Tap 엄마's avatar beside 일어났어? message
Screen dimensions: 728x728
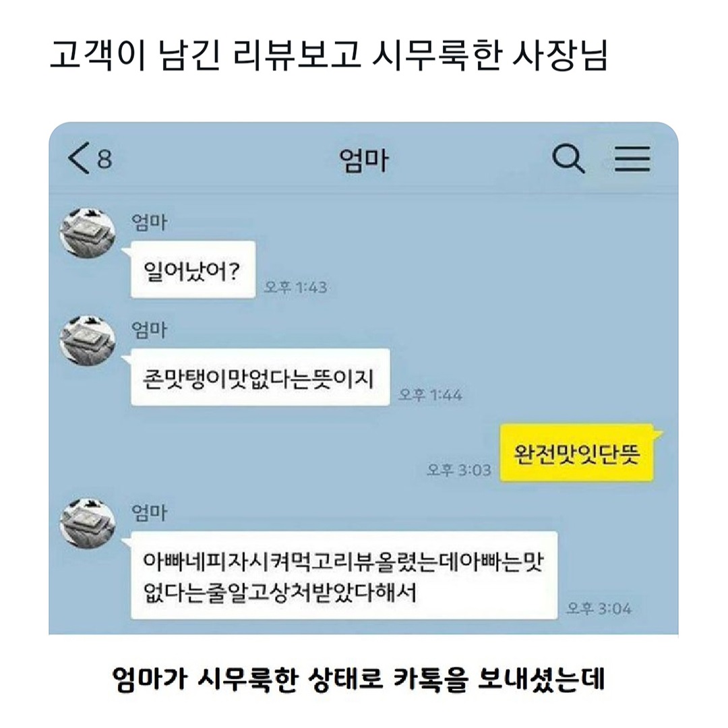(x=88, y=233)
